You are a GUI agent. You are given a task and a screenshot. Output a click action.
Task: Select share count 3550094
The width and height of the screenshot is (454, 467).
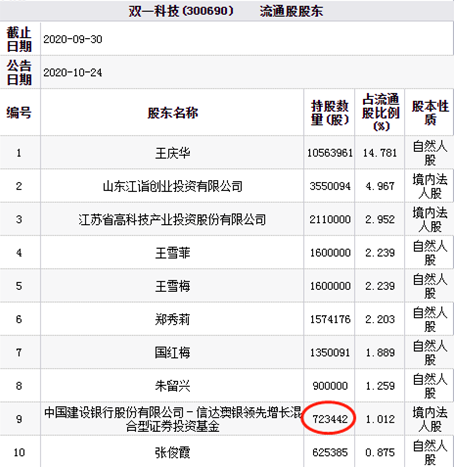[x=330, y=186]
